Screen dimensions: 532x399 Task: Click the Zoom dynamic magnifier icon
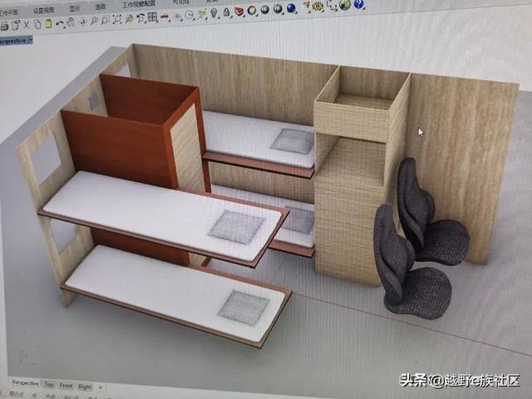94,21
